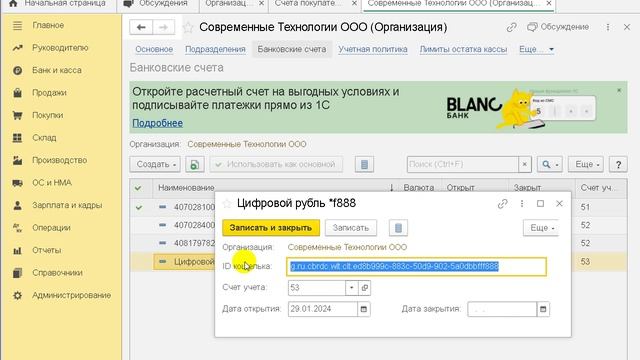The image size is (640, 360).
Task: Follow the Подробнее banner link
Action: [x=158, y=123]
